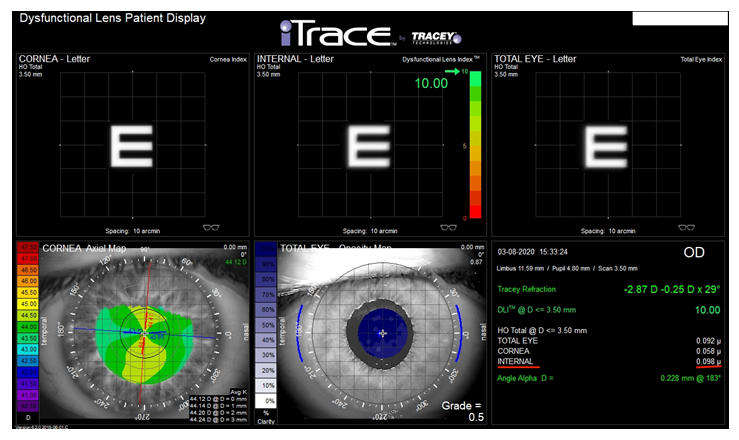Select the 30% clarity swatch

coord(266,355)
